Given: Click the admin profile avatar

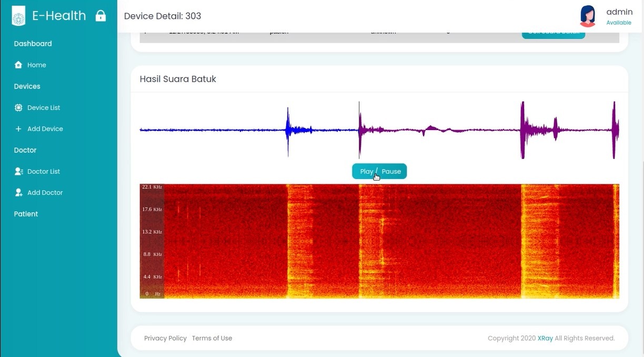Looking at the screenshot, I should click(x=588, y=16).
